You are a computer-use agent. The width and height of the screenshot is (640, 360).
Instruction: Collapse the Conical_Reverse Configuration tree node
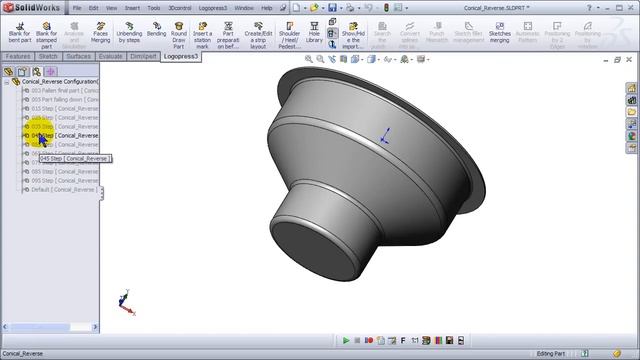point(7,82)
